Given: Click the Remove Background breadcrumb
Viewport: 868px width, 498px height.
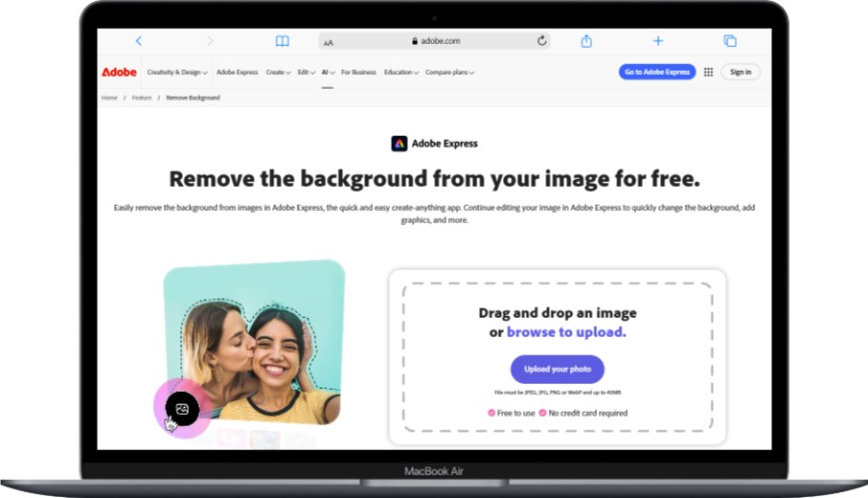Looking at the screenshot, I should (x=193, y=98).
